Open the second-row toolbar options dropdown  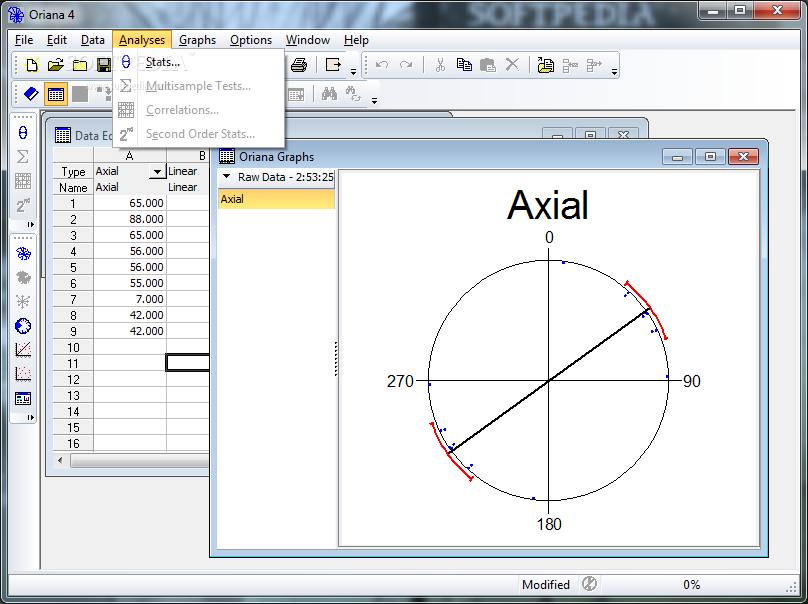(375, 100)
